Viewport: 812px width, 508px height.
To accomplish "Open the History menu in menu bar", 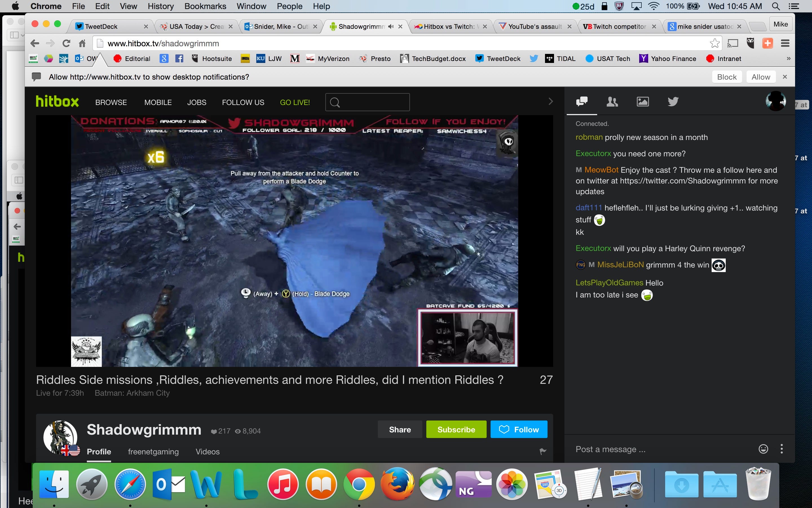I will tap(161, 6).
